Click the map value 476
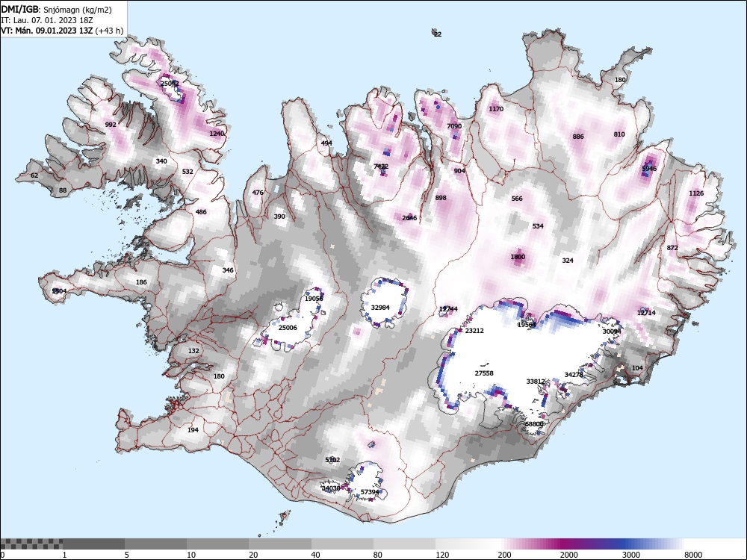The image size is (747, 560). tap(258, 193)
